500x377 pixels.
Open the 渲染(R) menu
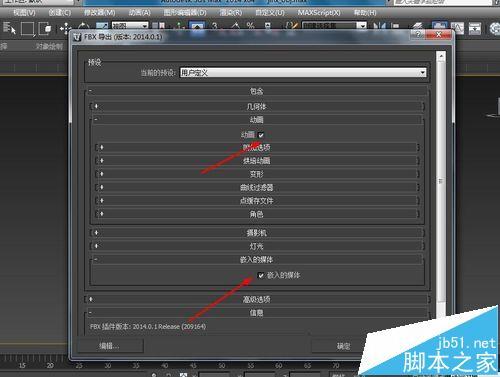tap(231, 13)
